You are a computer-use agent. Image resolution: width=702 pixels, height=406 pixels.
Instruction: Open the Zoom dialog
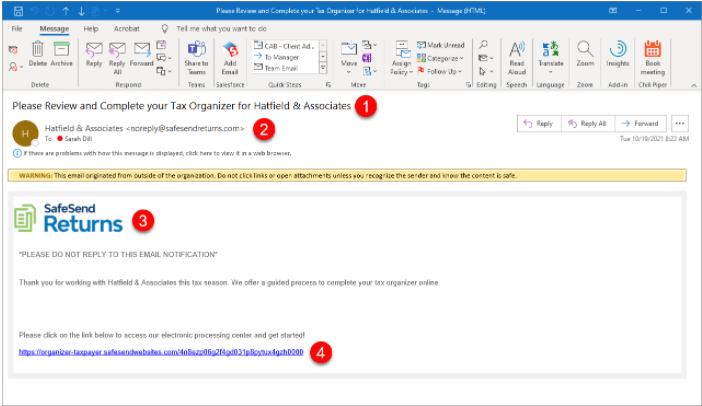(x=585, y=55)
